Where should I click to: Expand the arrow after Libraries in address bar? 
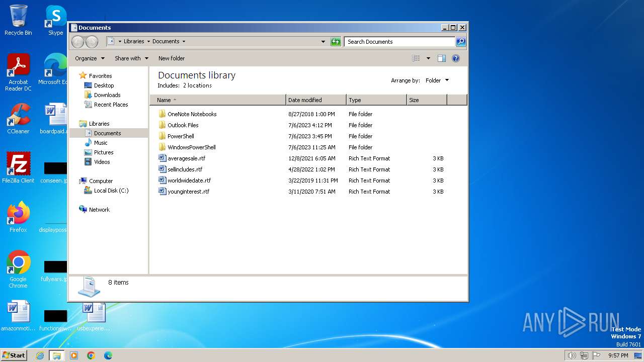pos(148,42)
